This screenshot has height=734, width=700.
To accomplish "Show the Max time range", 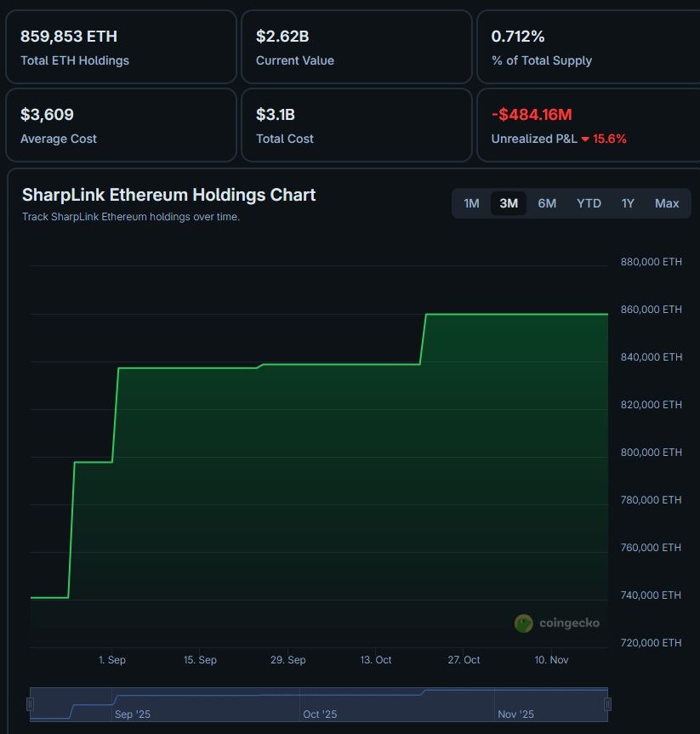I will point(667,203).
